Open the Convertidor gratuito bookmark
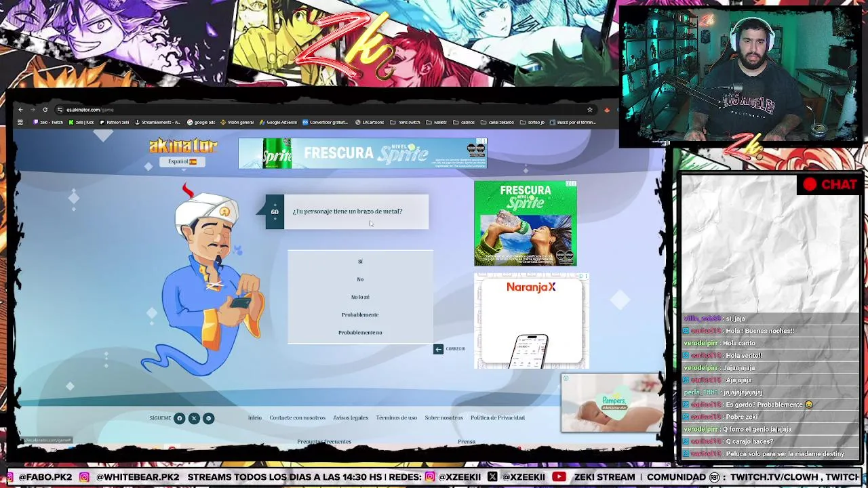This screenshot has width=868, height=488. tap(325, 123)
